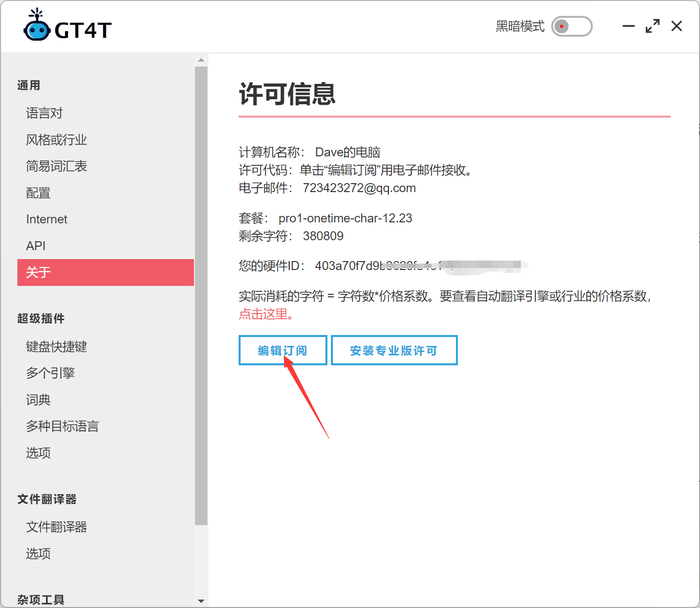This screenshot has width=700, height=608.
Task: Click the 超级插件 section header
Action: [41, 319]
